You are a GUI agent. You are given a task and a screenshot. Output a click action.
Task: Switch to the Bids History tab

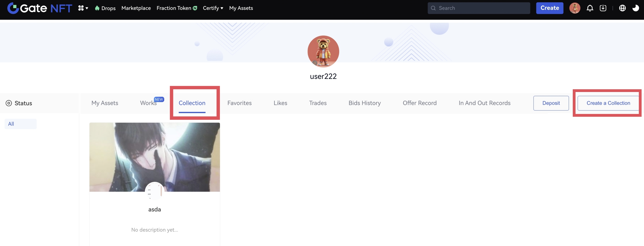364,103
